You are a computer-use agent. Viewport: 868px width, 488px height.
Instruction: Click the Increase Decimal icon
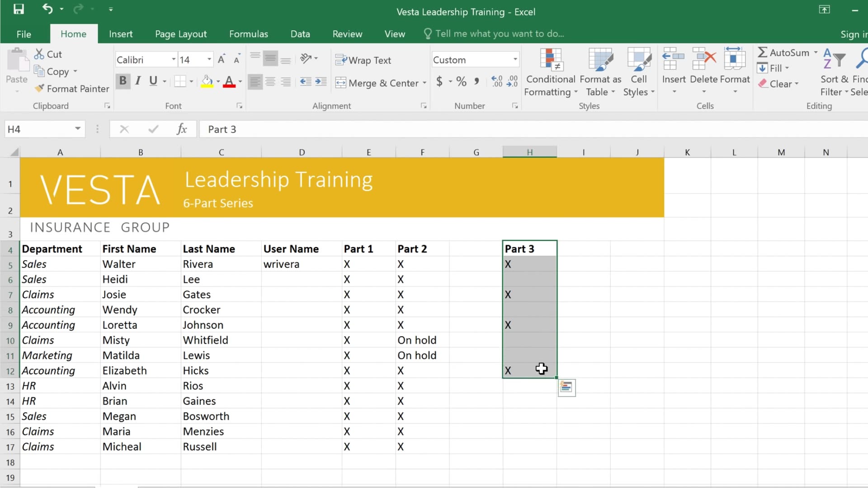[x=496, y=81]
